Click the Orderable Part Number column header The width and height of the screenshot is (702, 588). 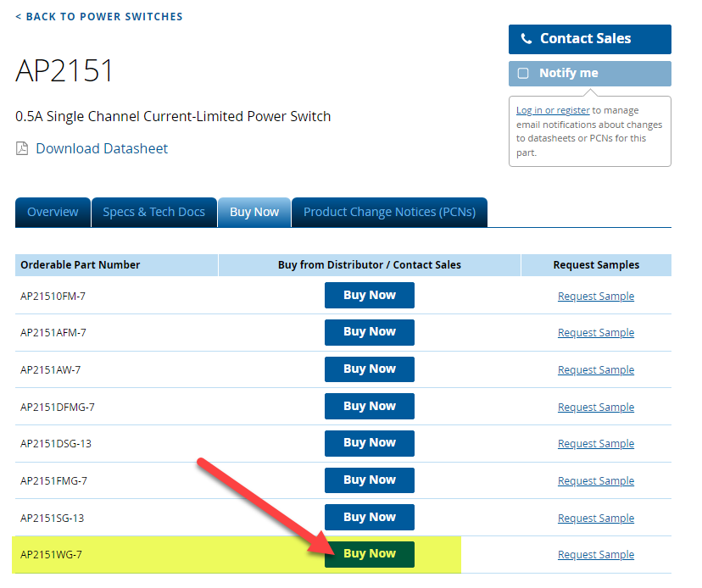(81, 265)
